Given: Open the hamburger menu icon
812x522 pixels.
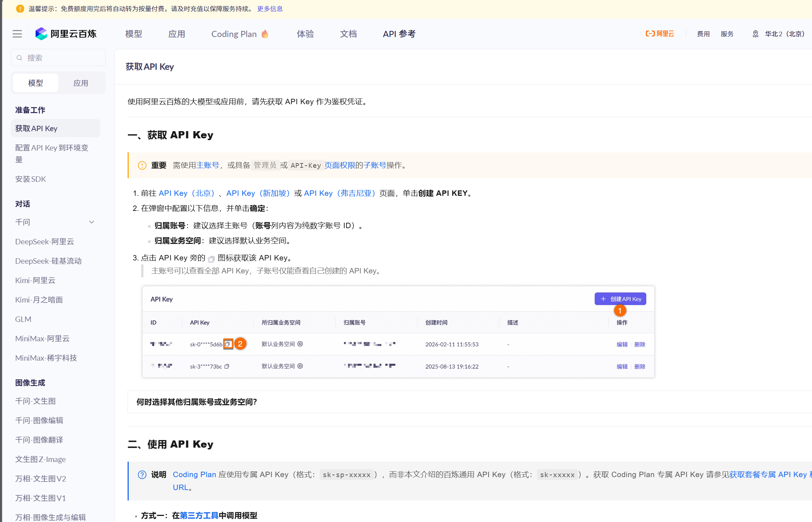Looking at the screenshot, I should pos(17,34).
